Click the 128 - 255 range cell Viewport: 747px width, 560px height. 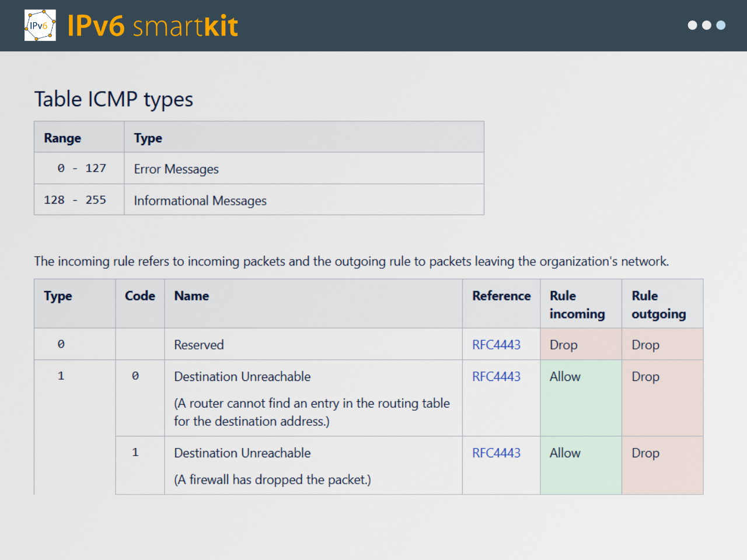tap(75, 200)
